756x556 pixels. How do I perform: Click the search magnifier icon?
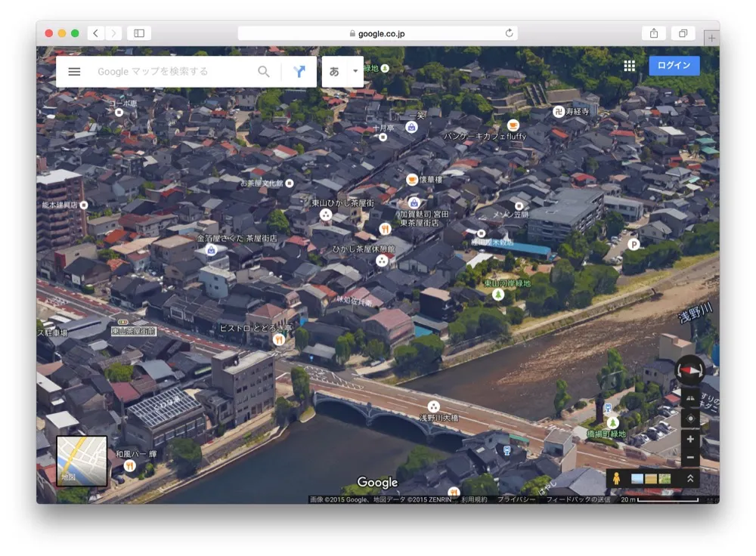pos(264,71)
